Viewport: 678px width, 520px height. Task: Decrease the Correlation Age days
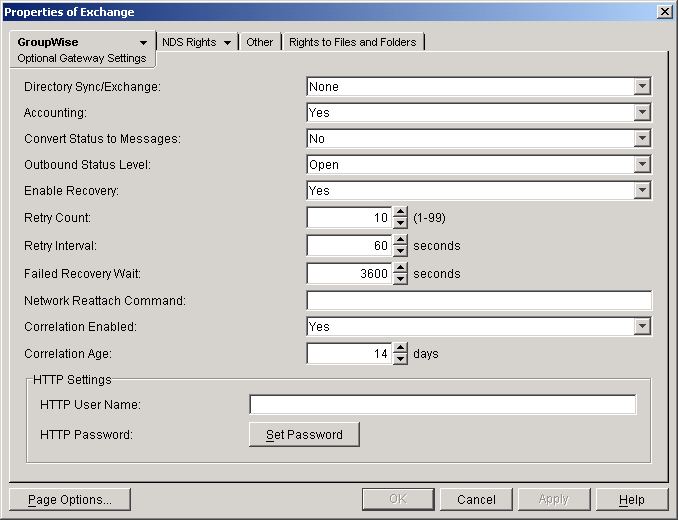coord(400,359)
